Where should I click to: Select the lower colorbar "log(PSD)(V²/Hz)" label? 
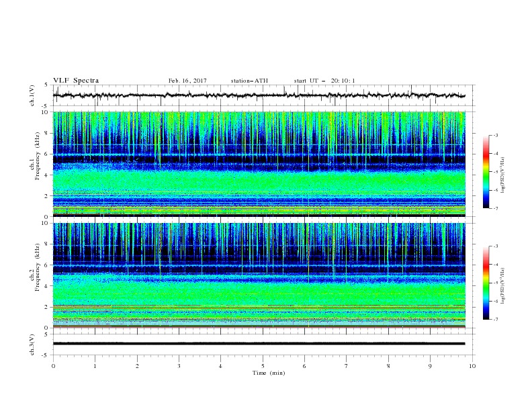pos(503,285)
